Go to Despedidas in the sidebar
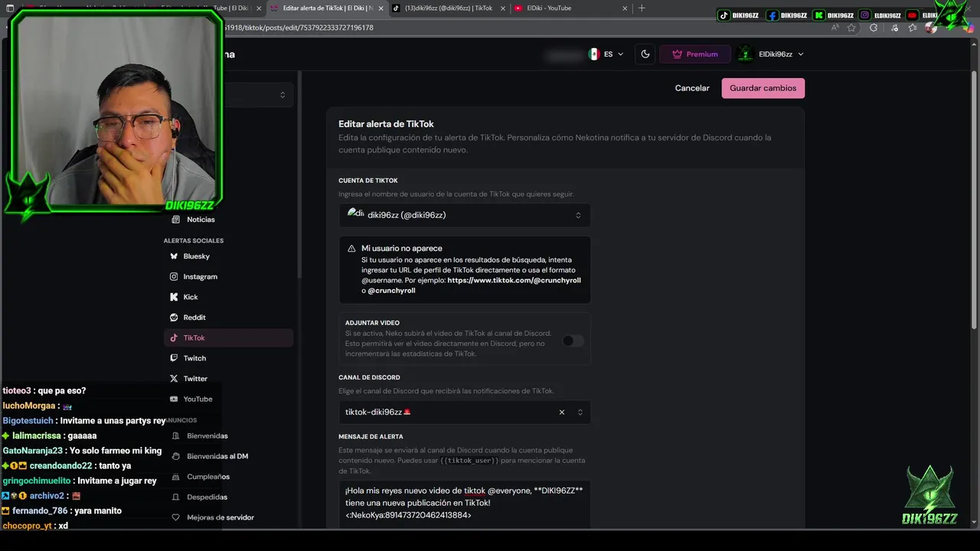Viewport: 980px width, 551px height. coord(207,497)
